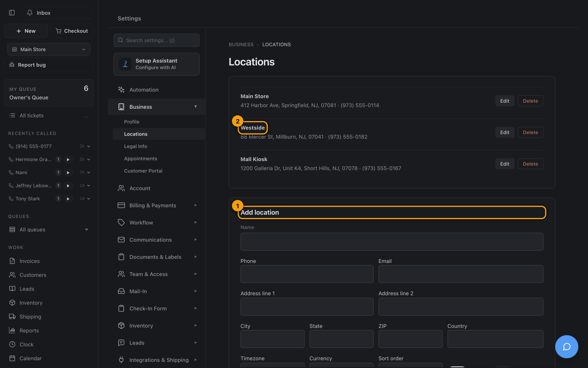Click Integrations & Shipping plug icon
Screen dimensions: 588x368
[121, 360]
